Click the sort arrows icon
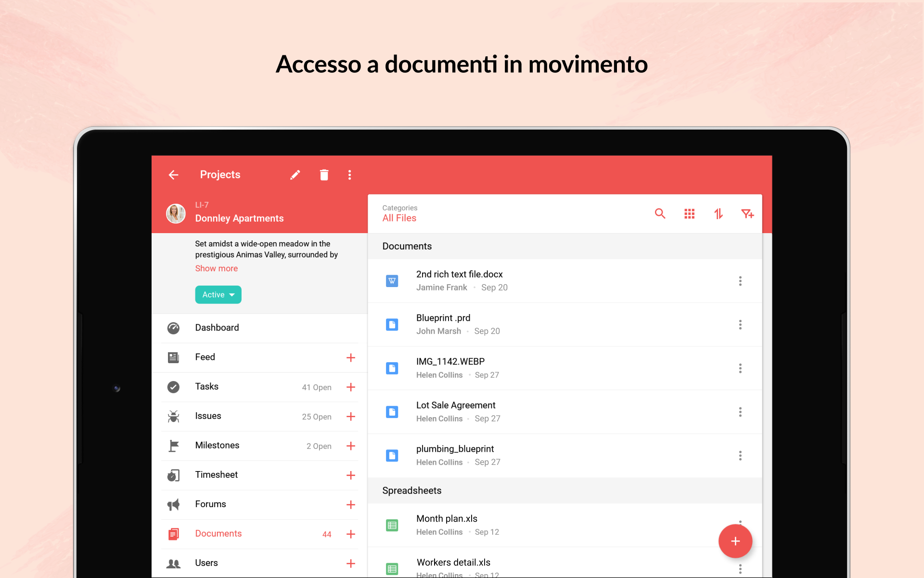The width and height of the screenshot is (924, 578). [x=719, y=214]
